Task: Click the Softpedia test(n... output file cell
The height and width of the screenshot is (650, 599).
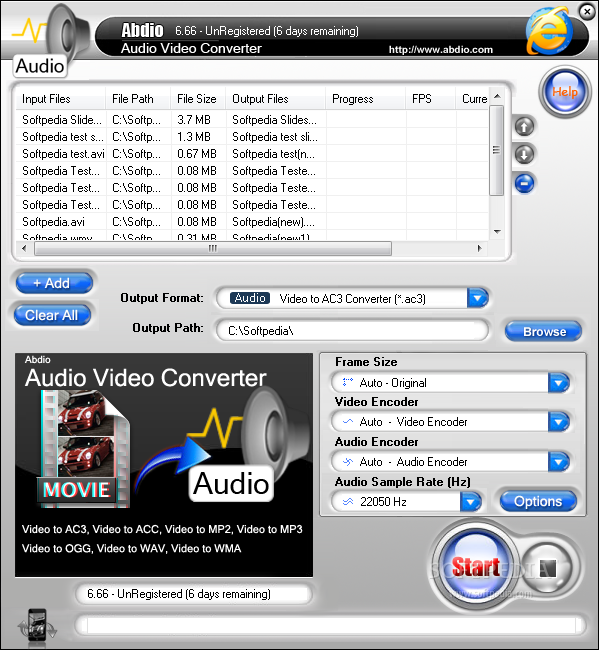Action: coord(274,154)
